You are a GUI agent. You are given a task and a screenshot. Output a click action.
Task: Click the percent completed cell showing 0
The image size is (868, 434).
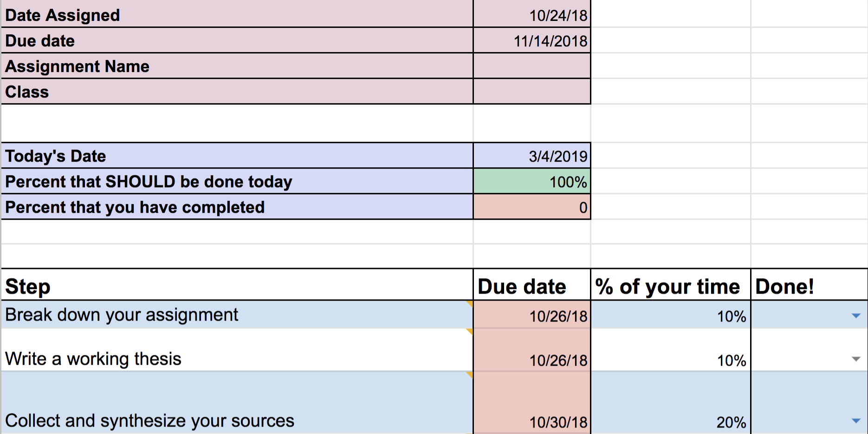click(531, 207)
